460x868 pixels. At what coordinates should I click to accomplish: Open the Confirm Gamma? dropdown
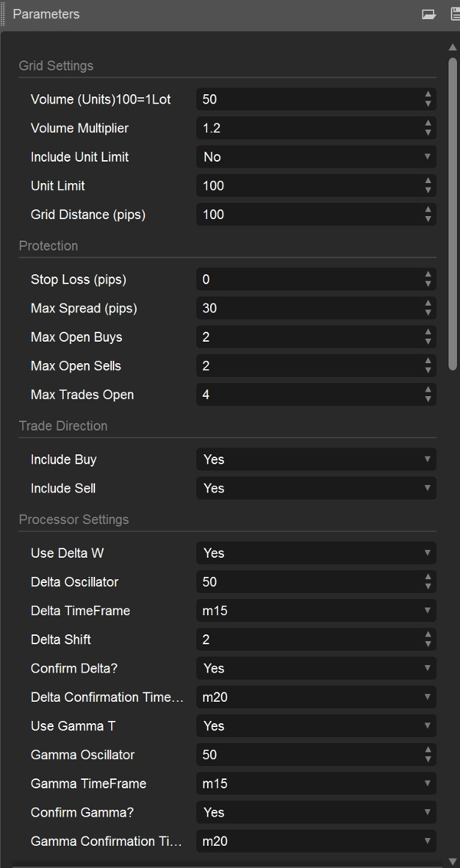click(314, 812)
